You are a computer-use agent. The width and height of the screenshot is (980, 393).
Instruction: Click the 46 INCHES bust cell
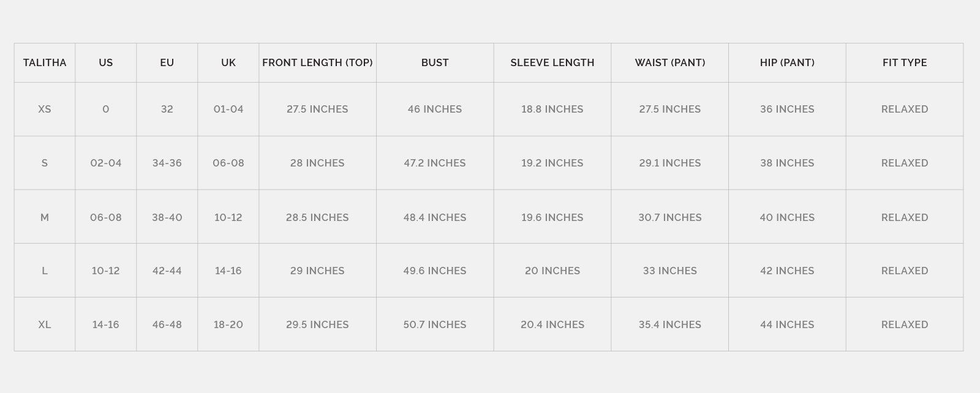click(x=435, y=109)
